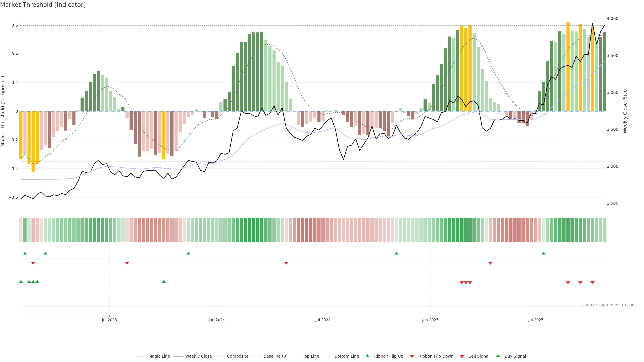Click the Ribbon Flip Up marker after Jul 2025
This screenshot has width=644, height=362.
click(543, 253)
